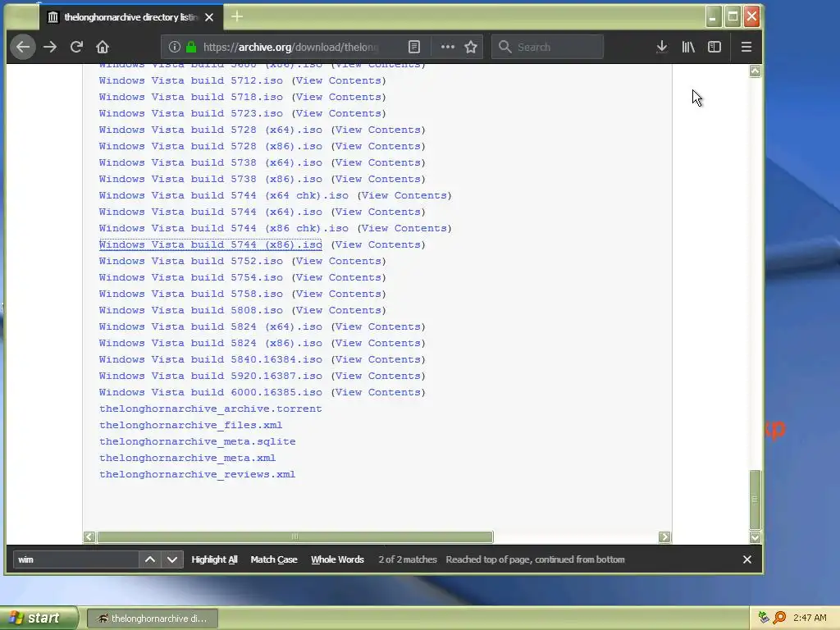
Task: Click the search magnifier icon
Action: click(x=504, y=47)
